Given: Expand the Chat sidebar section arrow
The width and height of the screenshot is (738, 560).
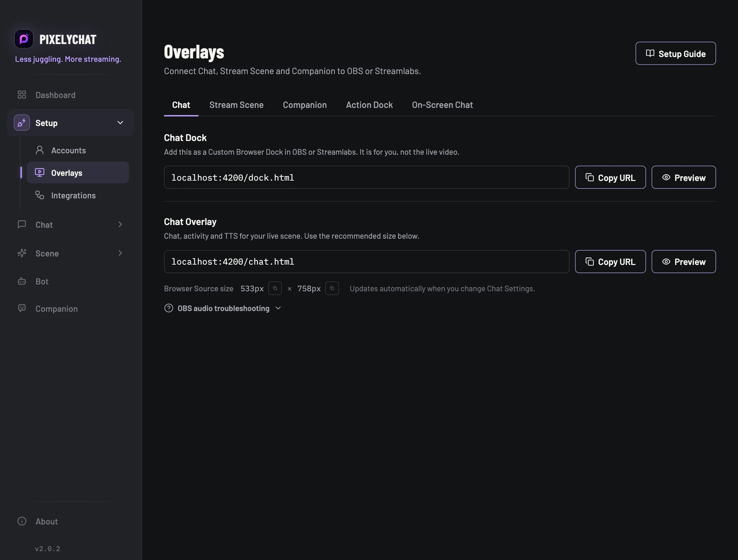Looking at the screenshot, I should coord(120,224).
